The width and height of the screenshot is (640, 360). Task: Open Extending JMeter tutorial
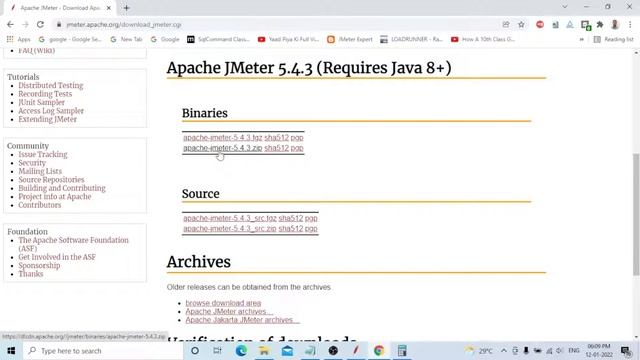47,119
